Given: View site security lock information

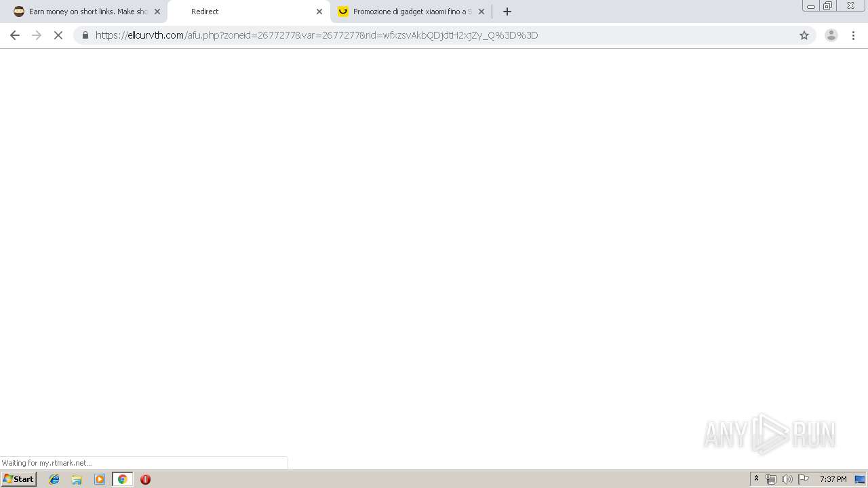Looking at the screenshot, I should [x=85, y=35].
